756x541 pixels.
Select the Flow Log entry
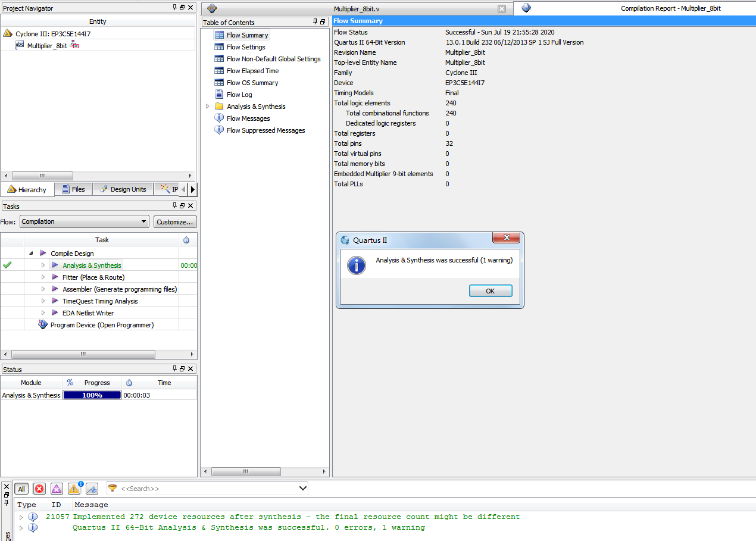point(239,95)
